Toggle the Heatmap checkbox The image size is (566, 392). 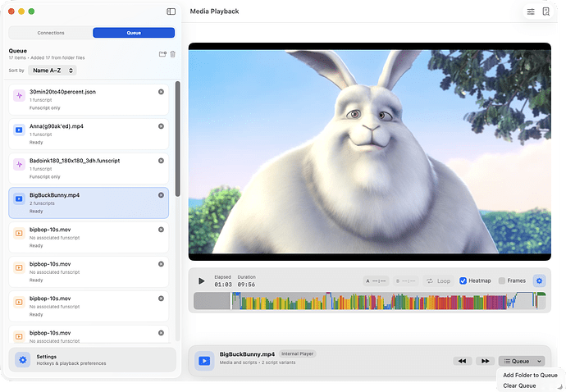(463, 280)
